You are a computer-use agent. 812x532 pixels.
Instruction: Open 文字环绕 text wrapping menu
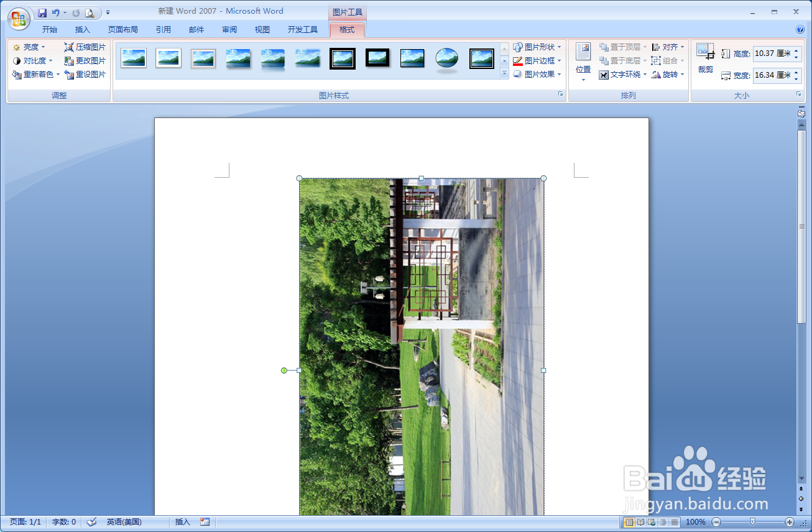coord(623,75)
